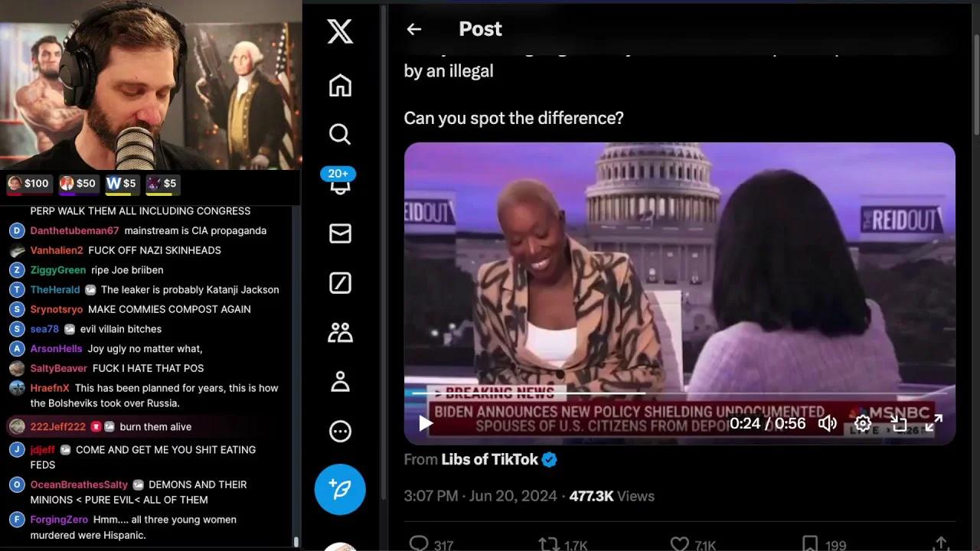Click chat username ForgingZero
The height and width of the screenshot is (551, 980).
[59, 520]
